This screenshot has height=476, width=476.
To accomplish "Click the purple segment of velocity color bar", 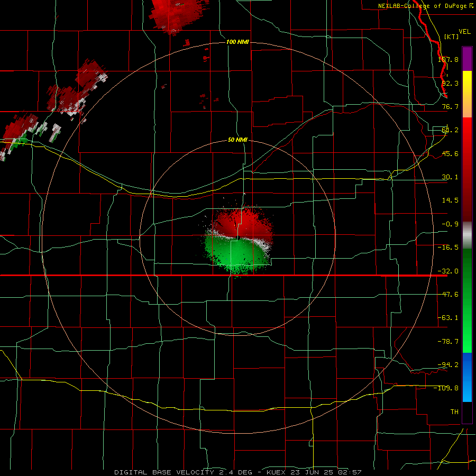I will [x=467, y=59].
